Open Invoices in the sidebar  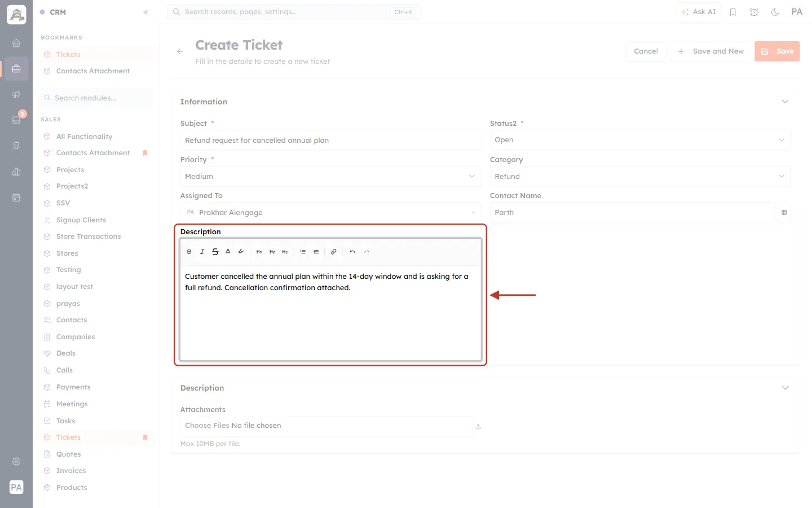[71, 471]
